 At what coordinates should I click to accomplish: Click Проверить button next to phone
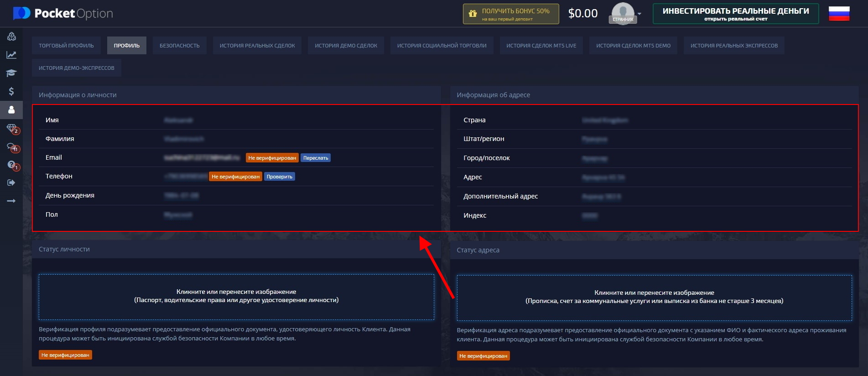pyautogui.click(x=279, y=177)
